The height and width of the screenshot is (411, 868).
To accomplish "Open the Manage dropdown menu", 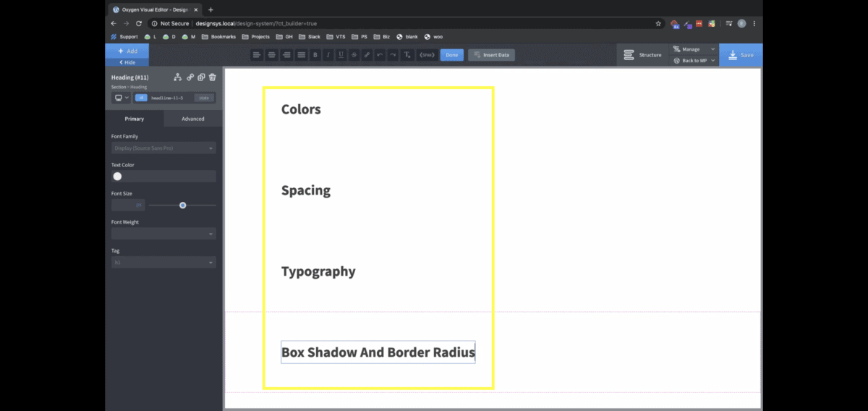I will 693,49.
